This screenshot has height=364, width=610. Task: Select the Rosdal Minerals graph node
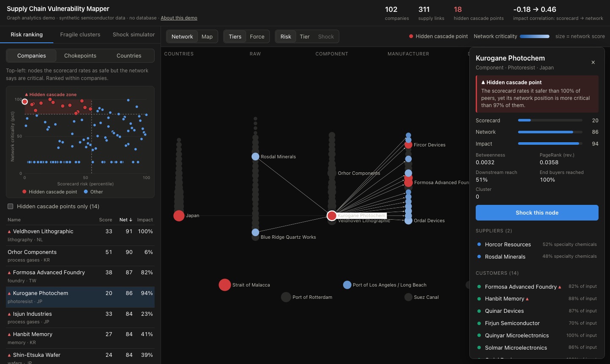[x=255, y=157]
